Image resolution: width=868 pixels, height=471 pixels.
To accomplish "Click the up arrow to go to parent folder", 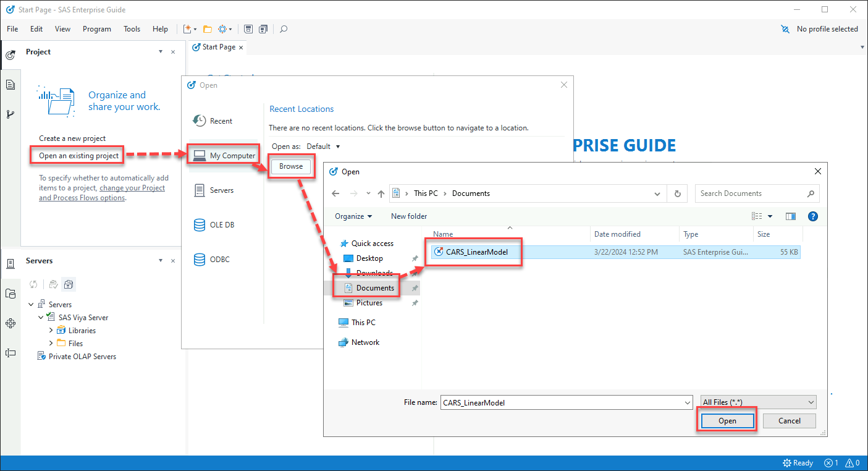I will pyautogui.click(x=381, y=193).
